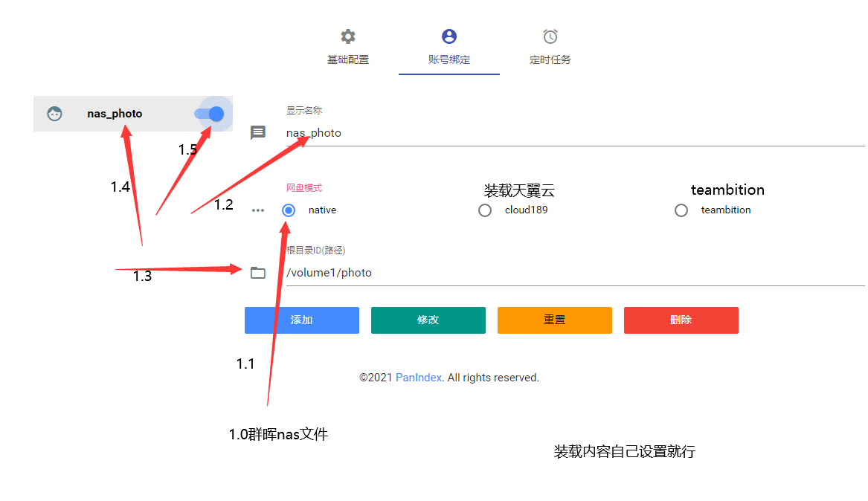Click the avatar icon next to nas_photo
The image size is (868, 501).
(x=54, y=113)
